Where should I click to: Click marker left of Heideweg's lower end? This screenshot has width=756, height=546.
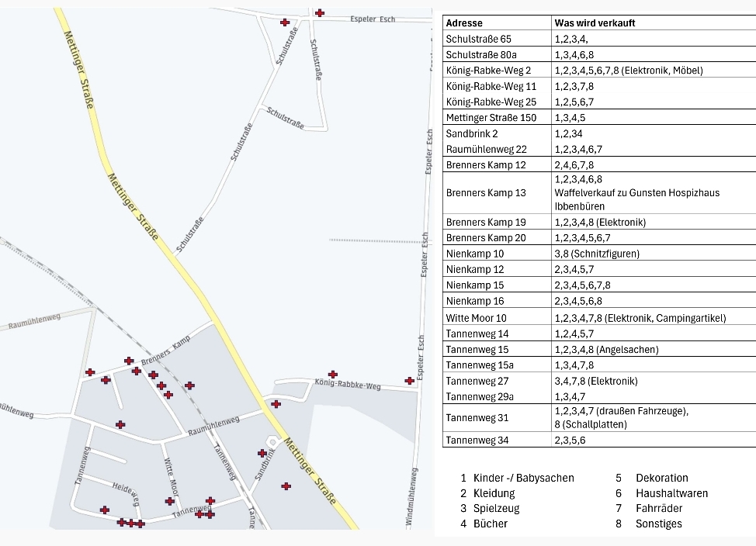[105, 510]
